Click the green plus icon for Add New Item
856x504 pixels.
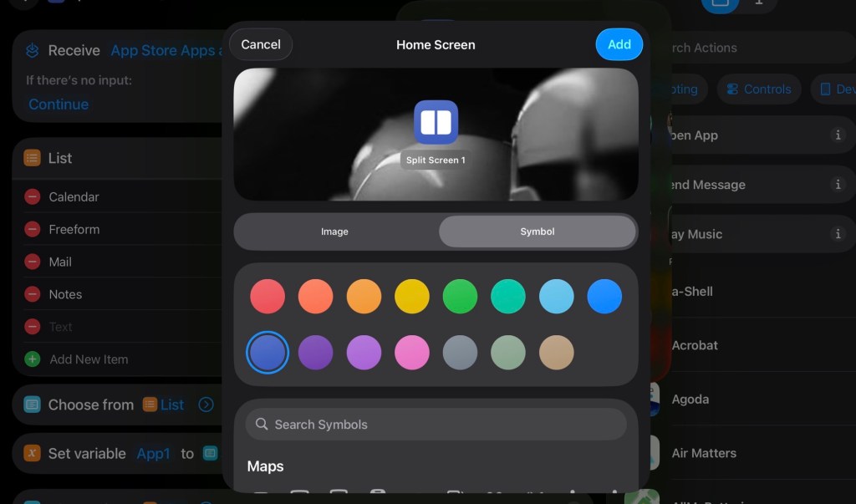33,359
